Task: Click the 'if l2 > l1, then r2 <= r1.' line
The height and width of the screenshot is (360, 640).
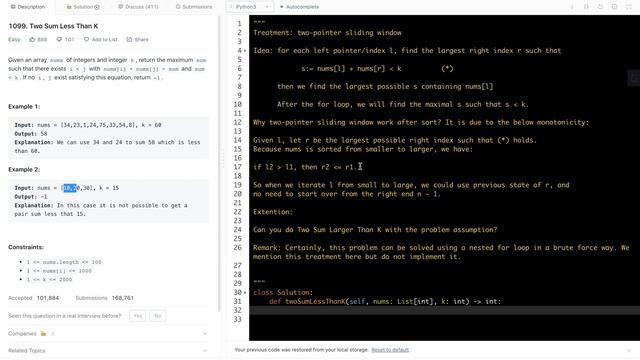Action: click(305, 167)
